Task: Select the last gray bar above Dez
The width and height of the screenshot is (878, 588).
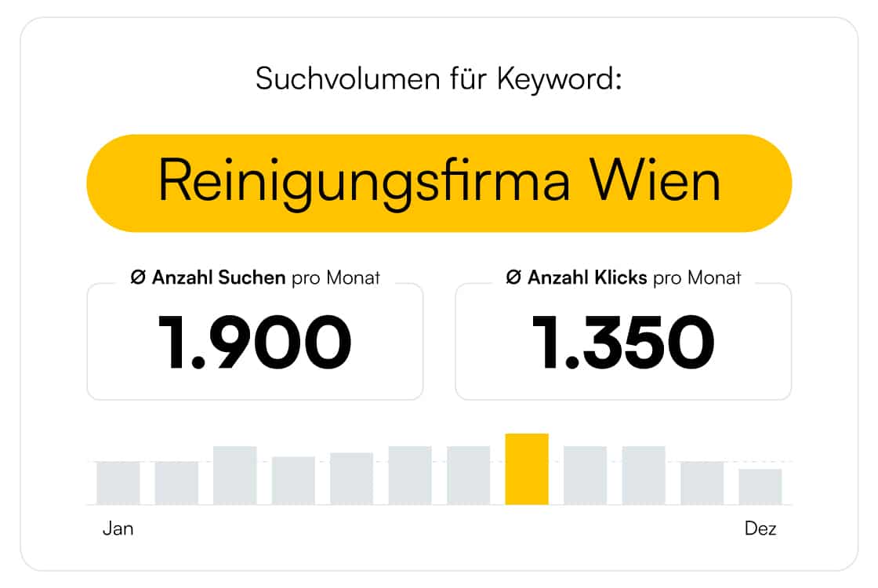Action: (760, 487)
